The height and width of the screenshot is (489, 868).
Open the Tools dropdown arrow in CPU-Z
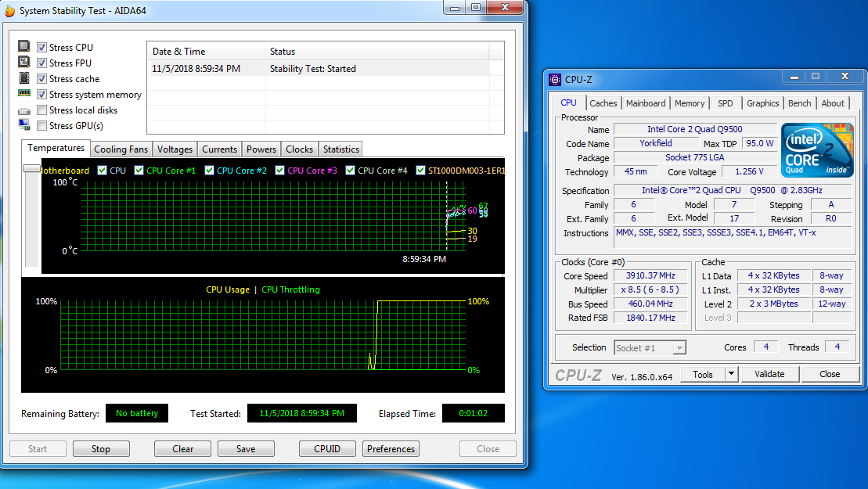coord(731,374)
